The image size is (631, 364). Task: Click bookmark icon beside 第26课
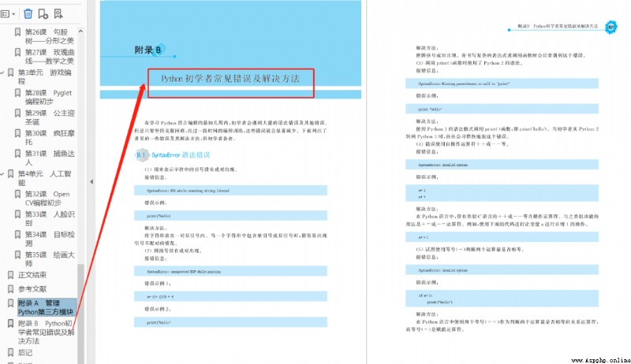pyautogui.click(x=17, y=32)
